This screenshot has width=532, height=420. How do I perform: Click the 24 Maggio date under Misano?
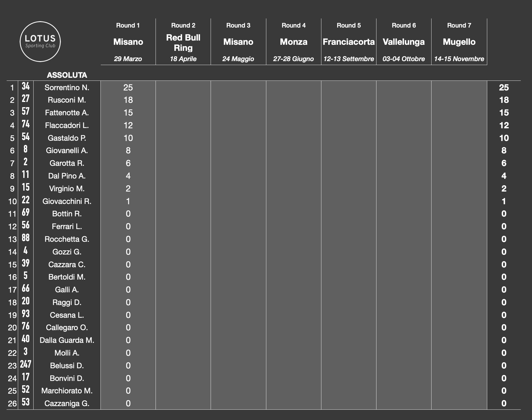click(238, 59)
